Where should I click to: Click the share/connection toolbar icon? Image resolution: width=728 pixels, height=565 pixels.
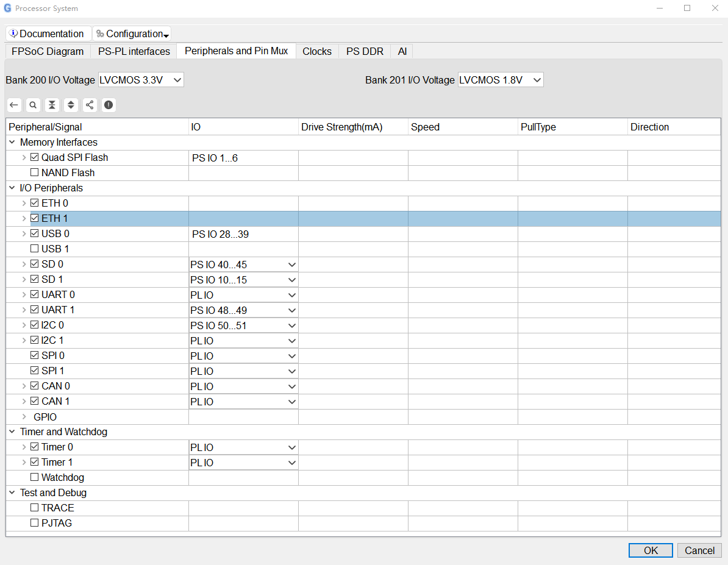[90, 105]
